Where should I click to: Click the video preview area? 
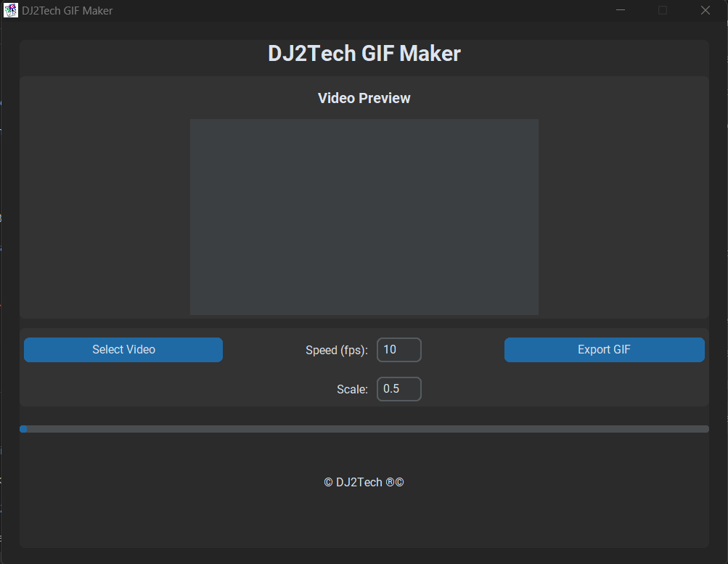pos(364,217)
